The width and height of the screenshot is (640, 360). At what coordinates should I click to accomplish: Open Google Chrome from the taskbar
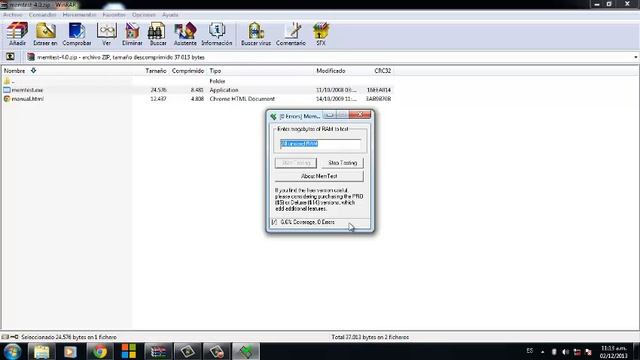tap(100, 351)
